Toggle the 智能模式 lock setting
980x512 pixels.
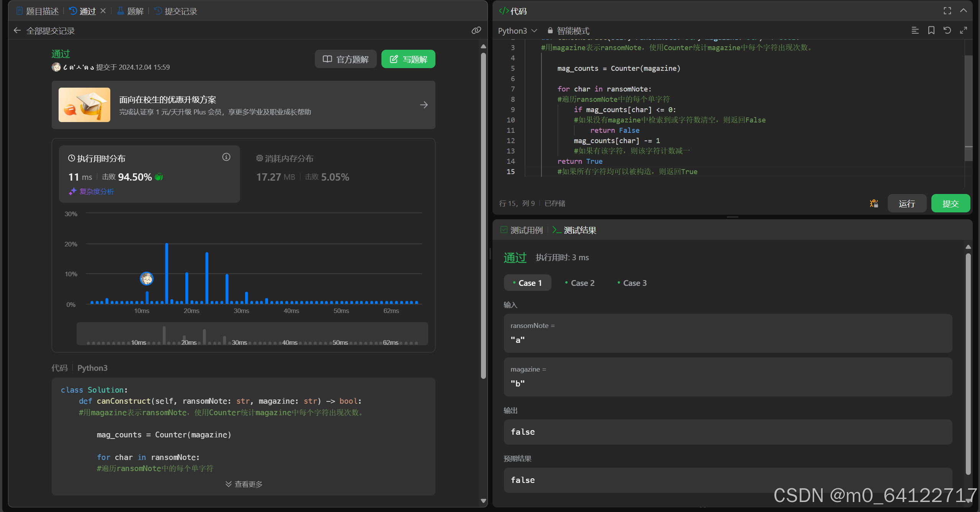point(568,31)
